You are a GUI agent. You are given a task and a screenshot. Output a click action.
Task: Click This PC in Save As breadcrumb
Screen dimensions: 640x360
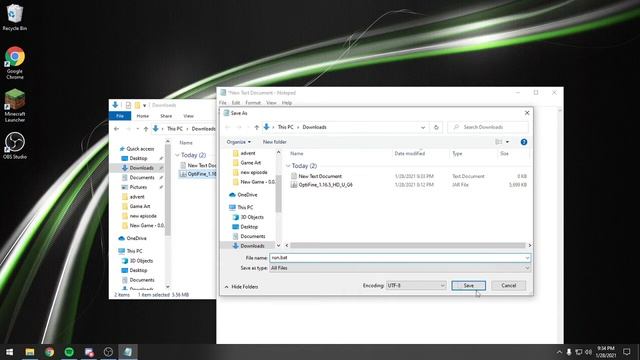tap(285, 127)
